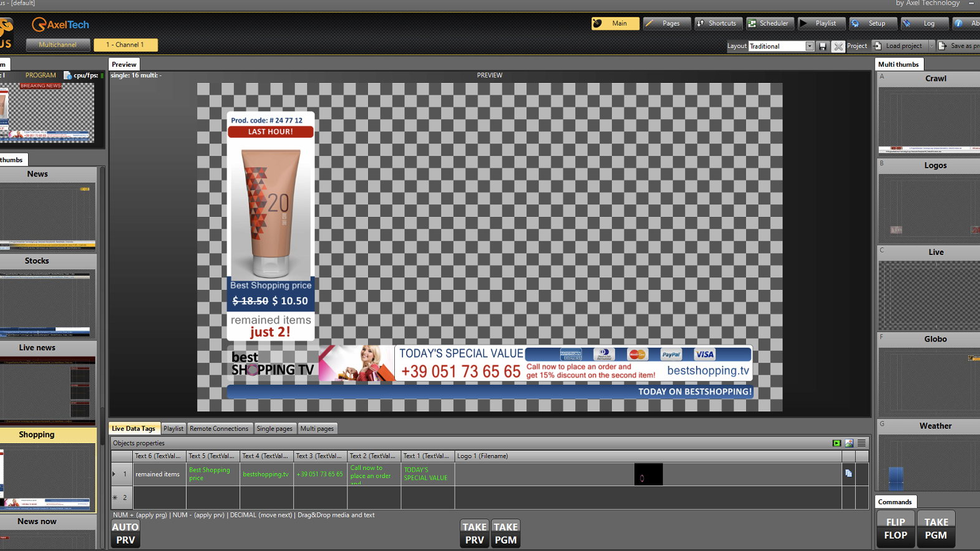The height and width of the screenshot is (551, 980).
Task: Switch to the Remote Connections tab
Action: click(x=219, y=429)
